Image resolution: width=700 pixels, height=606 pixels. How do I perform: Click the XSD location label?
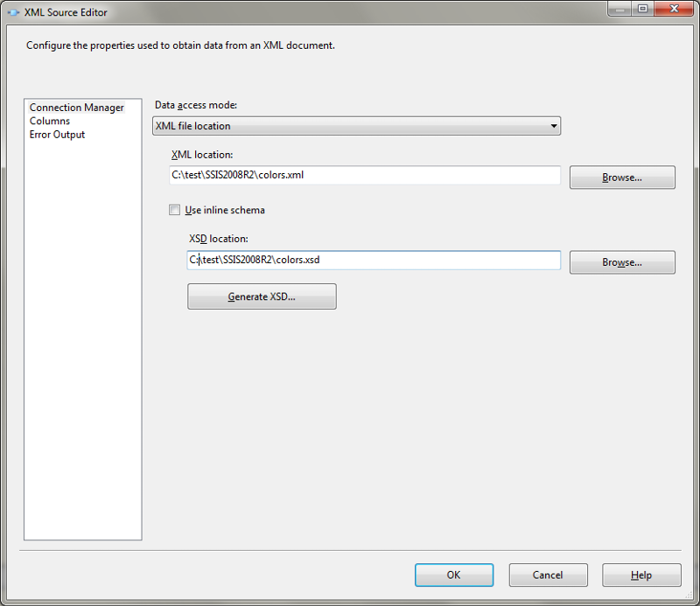(x=218, y=239)
